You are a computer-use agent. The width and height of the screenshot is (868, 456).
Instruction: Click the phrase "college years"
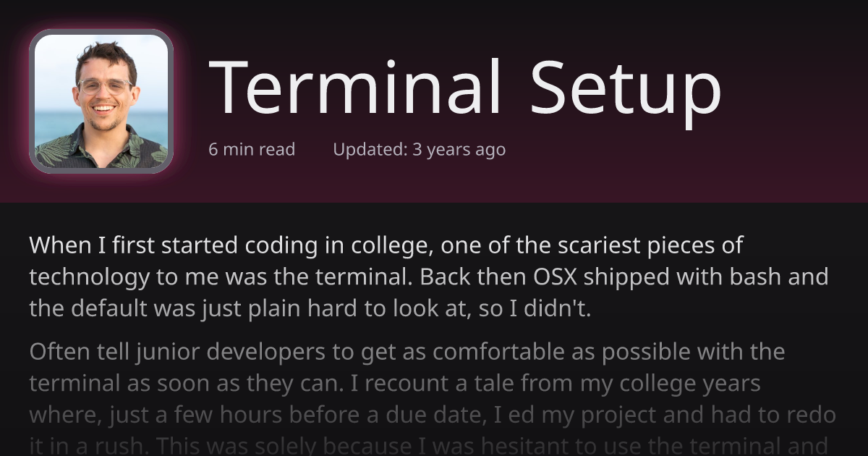(686, 383)
